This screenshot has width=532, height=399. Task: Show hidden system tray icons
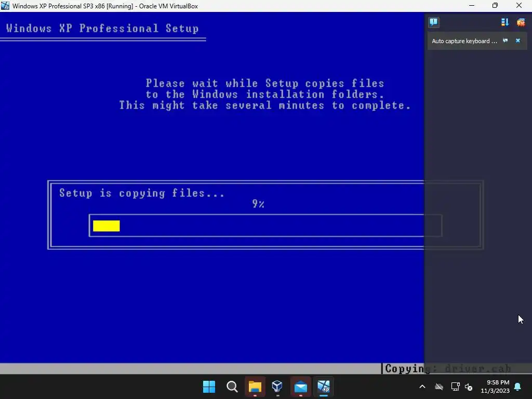422,387
